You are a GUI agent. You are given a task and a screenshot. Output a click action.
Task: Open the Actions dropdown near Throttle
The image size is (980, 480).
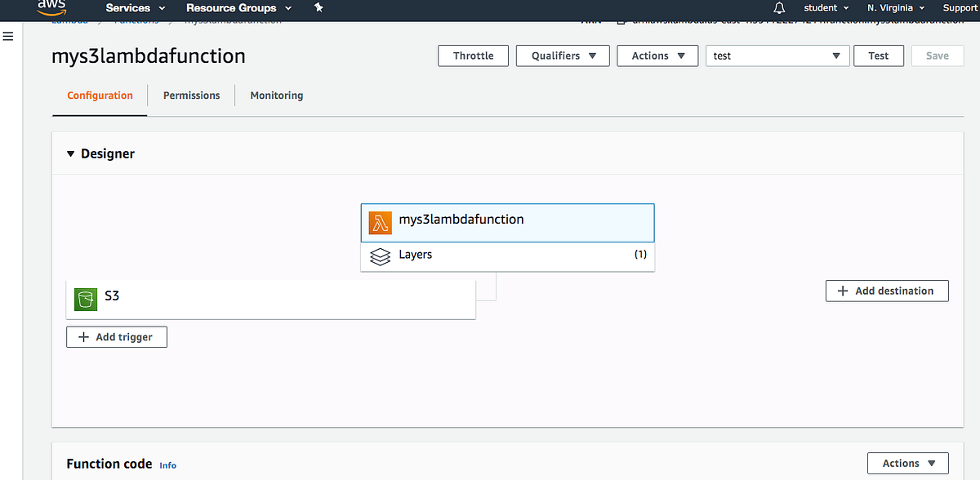coord(657,56)
